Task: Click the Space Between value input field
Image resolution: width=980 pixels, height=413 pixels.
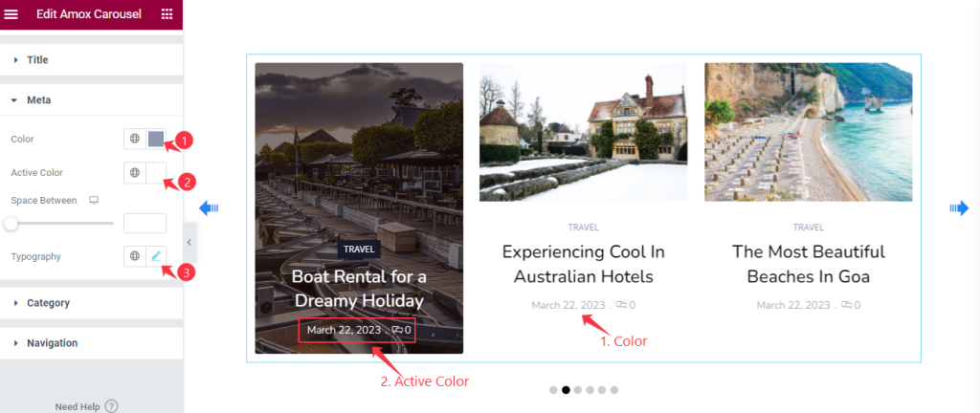Action: 145,223
